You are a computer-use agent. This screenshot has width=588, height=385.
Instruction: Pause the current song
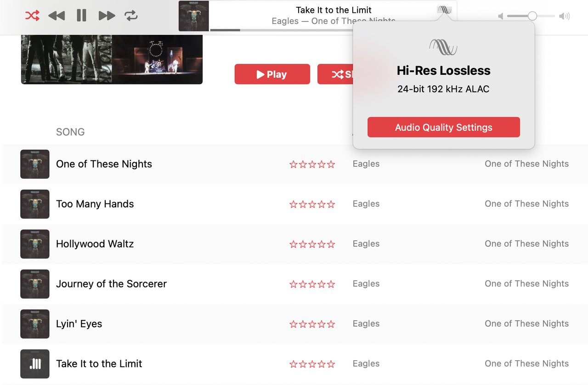pos(81,16)
